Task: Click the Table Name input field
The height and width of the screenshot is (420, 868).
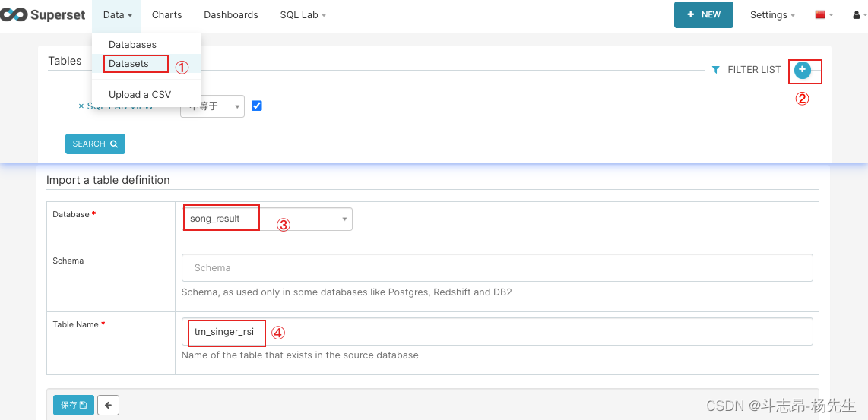Action: click(x=497, y=331)
